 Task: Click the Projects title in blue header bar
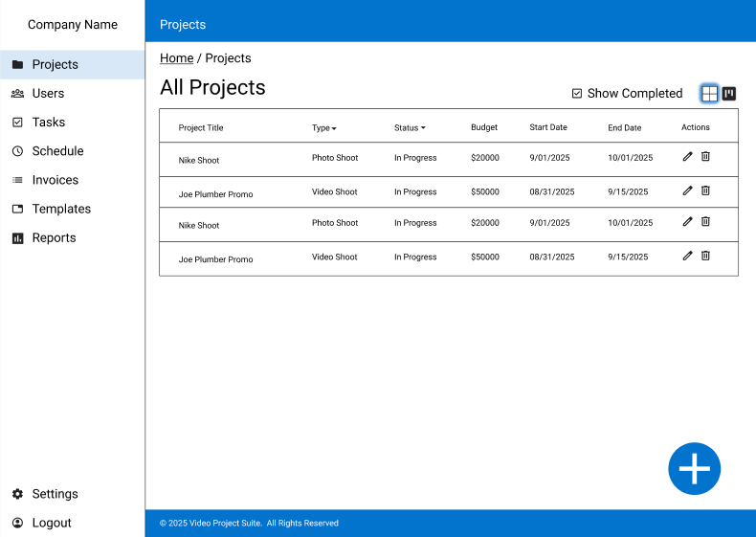pos(183,25)
